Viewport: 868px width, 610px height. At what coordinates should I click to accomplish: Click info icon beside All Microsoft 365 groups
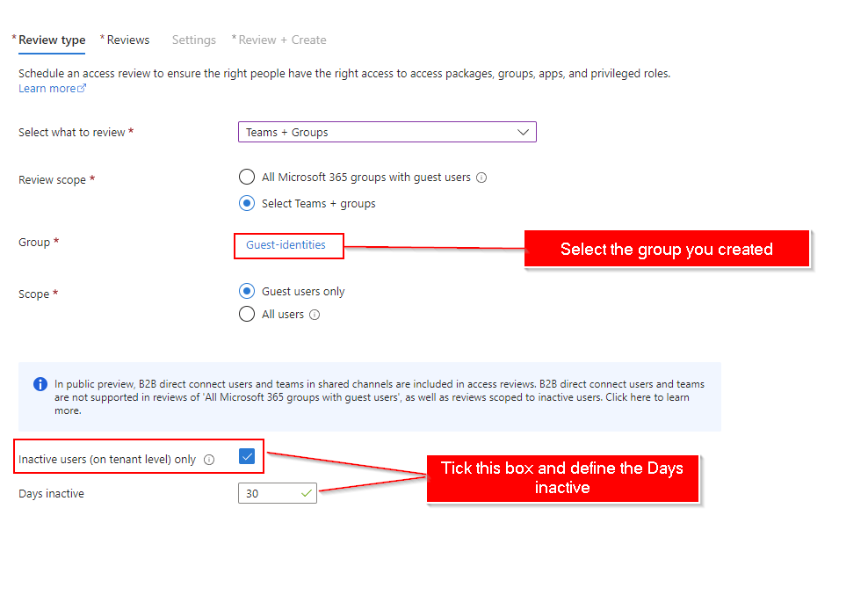[481, 178]
